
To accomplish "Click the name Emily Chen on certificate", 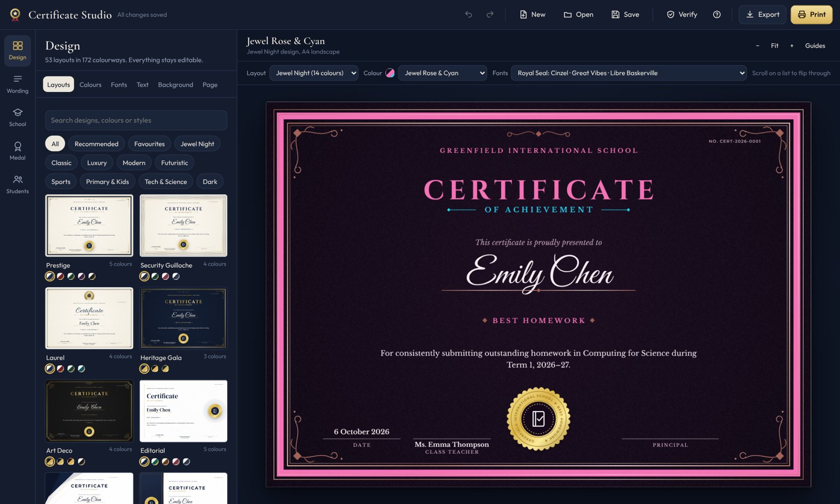I will coord(539,272).
